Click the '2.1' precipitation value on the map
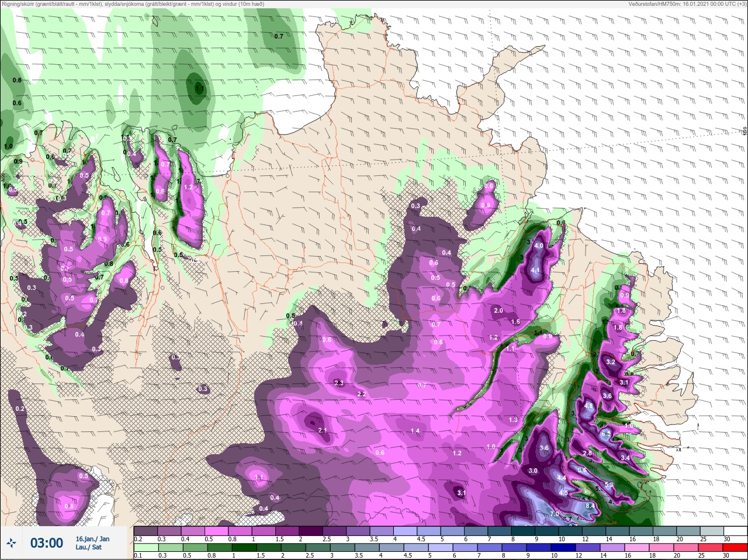The image size is (748, 560). (x=322, y=430)
